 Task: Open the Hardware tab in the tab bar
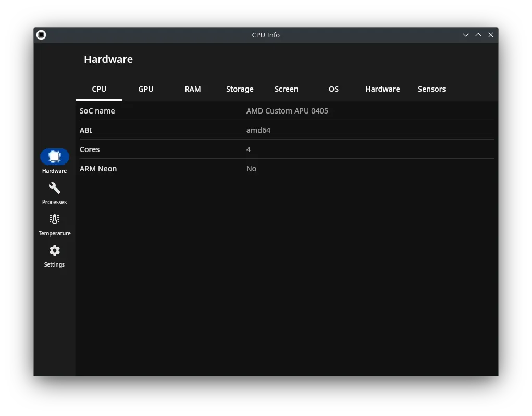(x=382, y=89)
